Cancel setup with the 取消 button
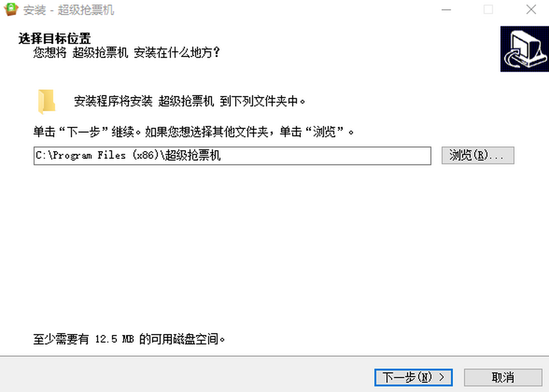Image resolution: width=549 pixels, height=392 pixels. pyautogui.click(x=503, y=377)
